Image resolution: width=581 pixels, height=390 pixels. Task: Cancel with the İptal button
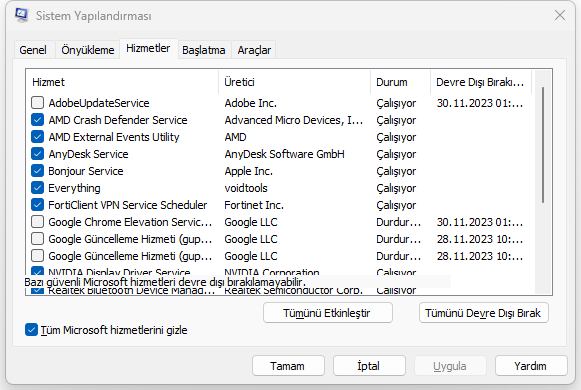[369, 366]
